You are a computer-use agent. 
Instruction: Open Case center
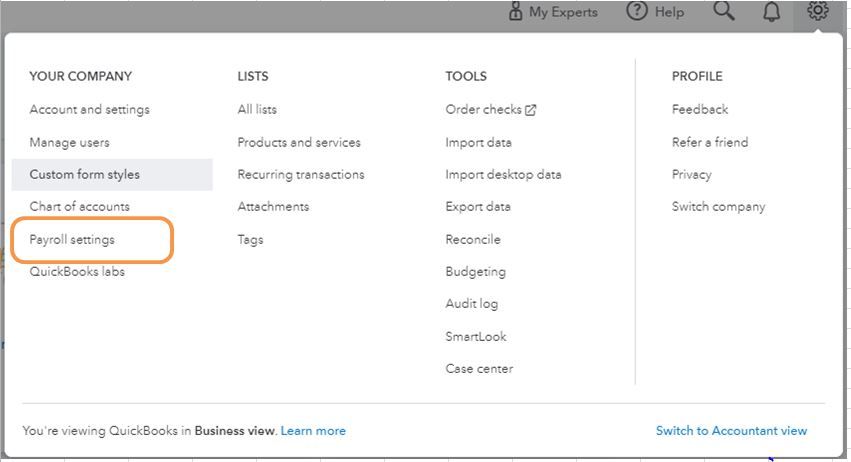pos(479,369)
